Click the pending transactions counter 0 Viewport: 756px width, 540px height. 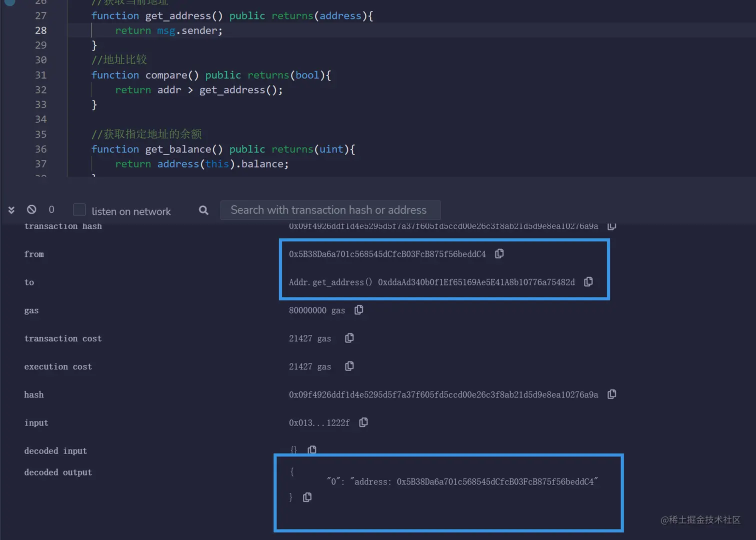coord(51,209)
